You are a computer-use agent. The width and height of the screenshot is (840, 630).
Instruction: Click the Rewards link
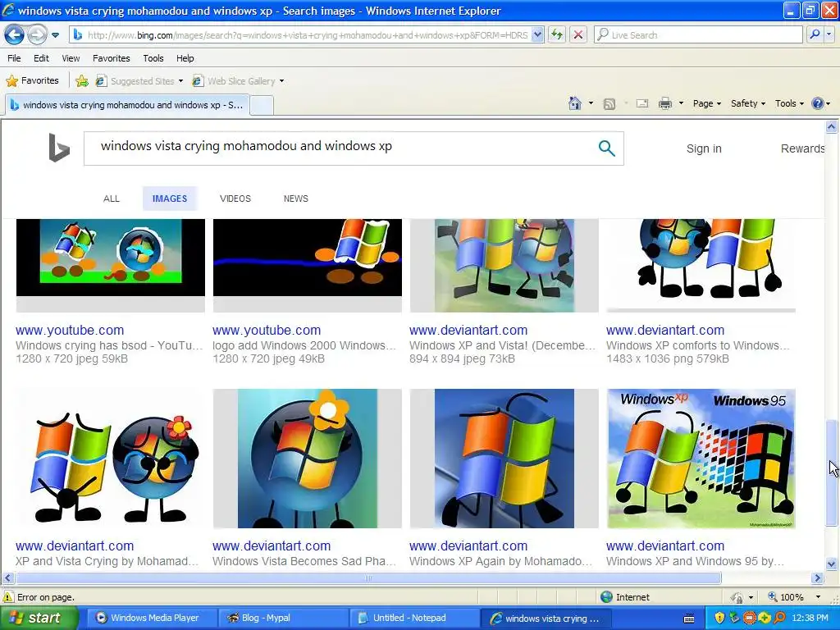pos(802,149)
